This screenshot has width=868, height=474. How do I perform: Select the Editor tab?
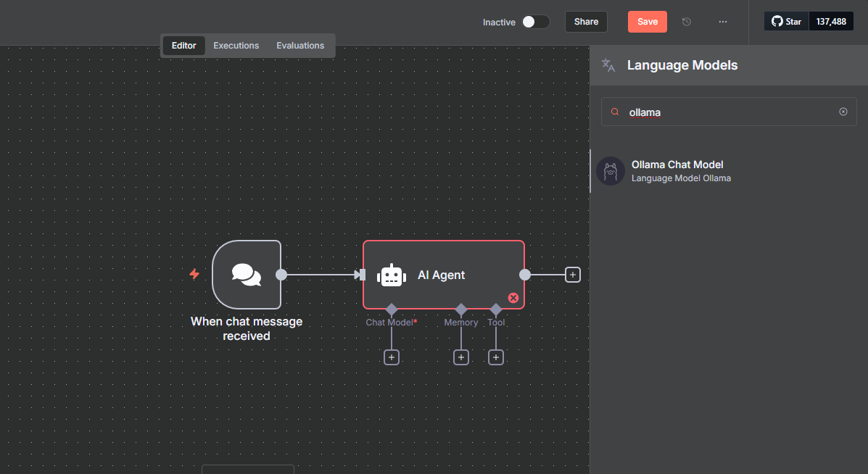tap(184, 46)
